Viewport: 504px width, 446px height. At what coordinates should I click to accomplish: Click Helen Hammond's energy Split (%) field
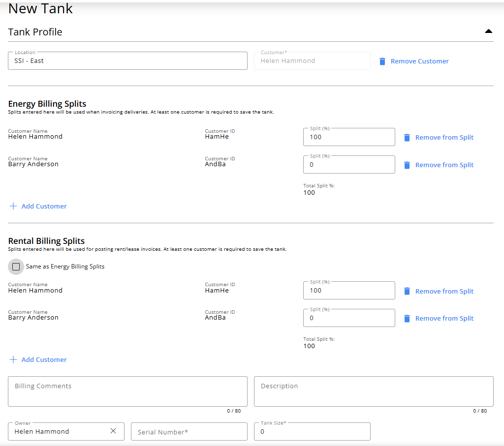pos(349,137)
